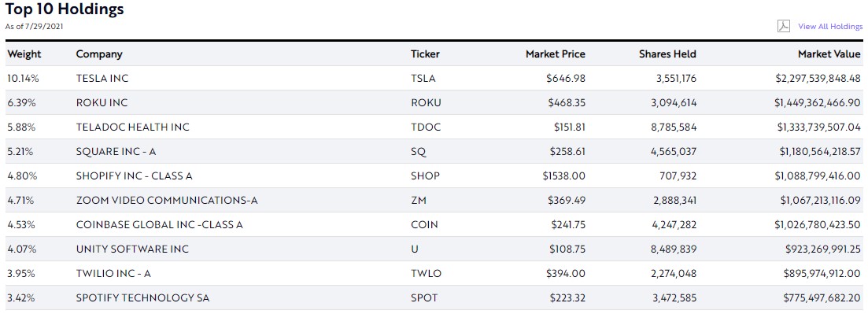Click the Market Price column header
Viewport: 868px width, 314px height.
click(556, 54)
